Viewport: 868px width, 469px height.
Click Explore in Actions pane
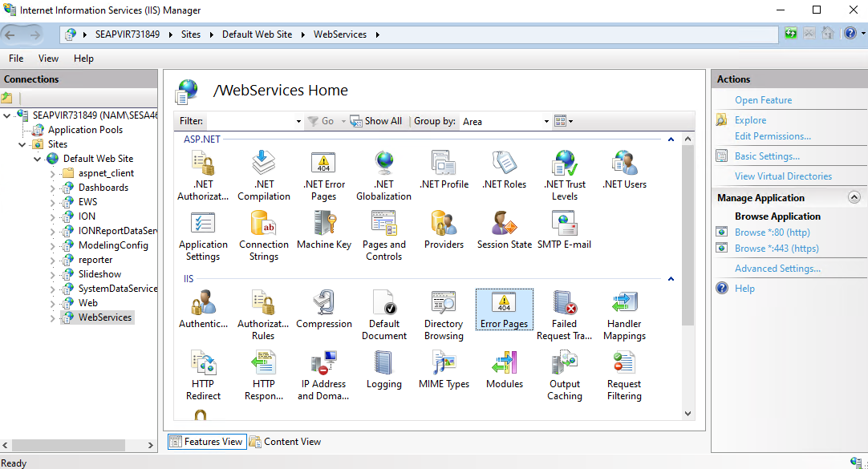[750, 120]
